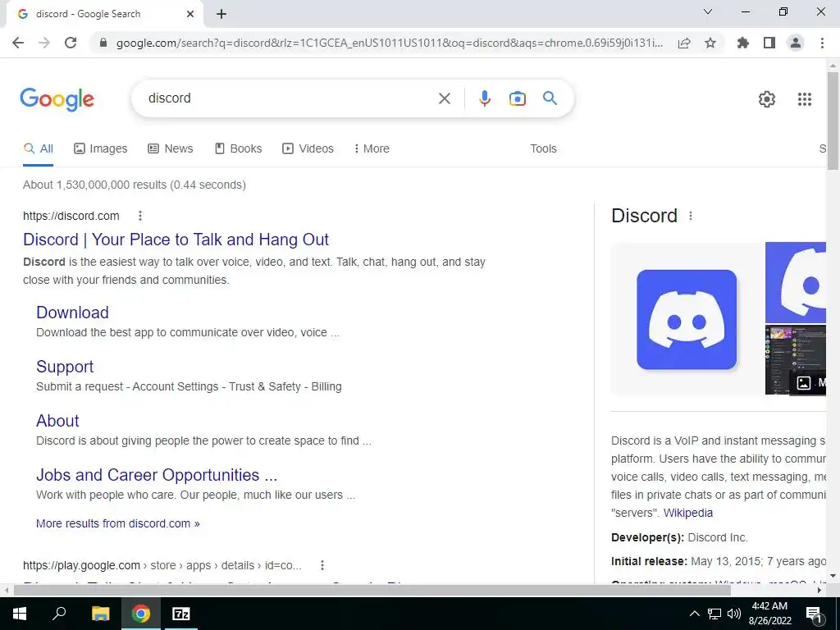Image resolution: width=840 pixels, height=630 pixels.
Task: Open the notification center icon
Action: (814, 615)
